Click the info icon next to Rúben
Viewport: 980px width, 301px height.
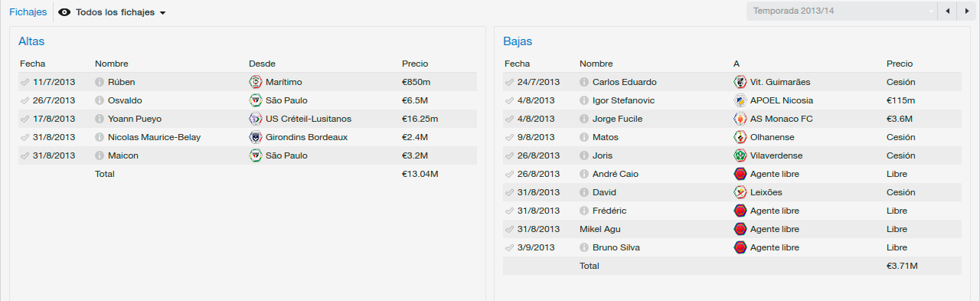100,82
